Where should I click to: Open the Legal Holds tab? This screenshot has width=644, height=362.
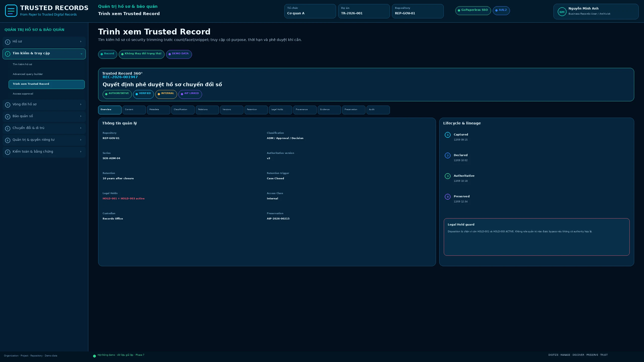coord(280,110)
